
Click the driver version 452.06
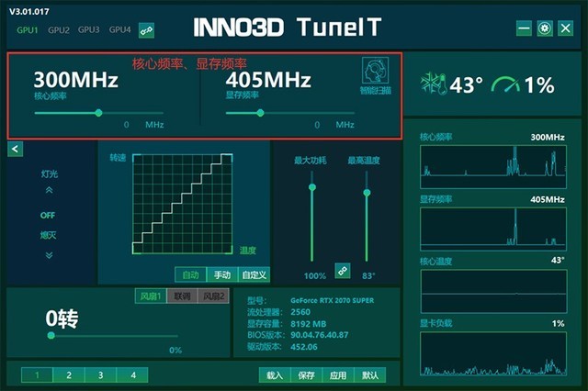click(x=304, y=347)
